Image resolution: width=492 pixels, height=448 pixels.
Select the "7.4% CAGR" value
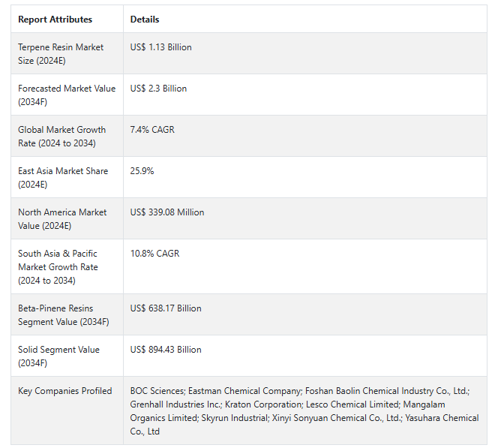(152, 130)
